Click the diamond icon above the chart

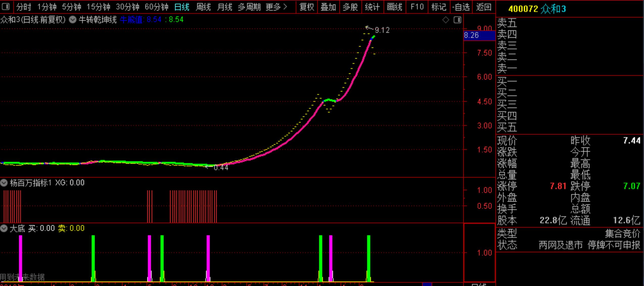click(446, 20)
